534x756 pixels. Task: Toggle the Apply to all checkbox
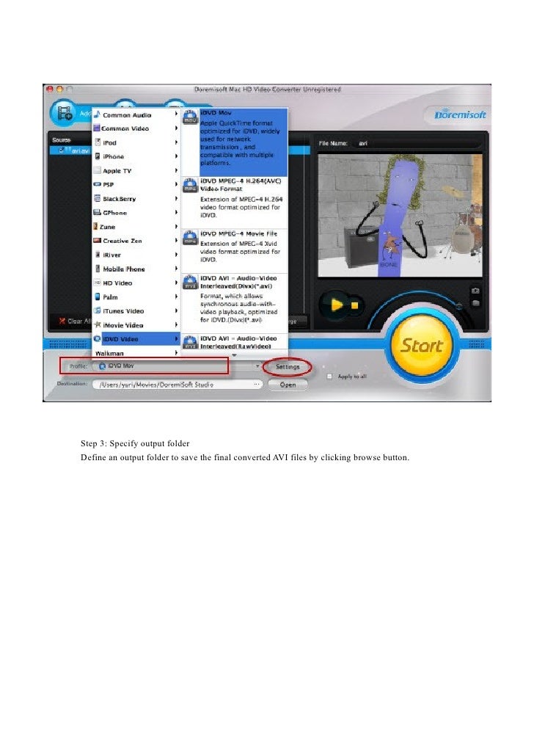[329, 377]
